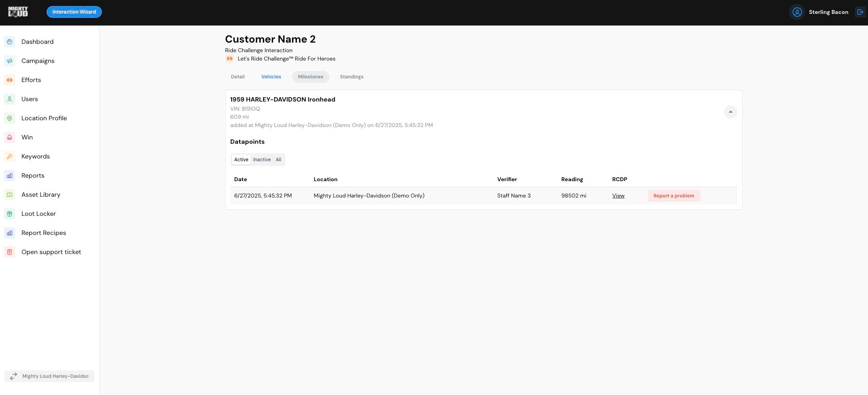Viewport: 868px width, 395px height.
Task: Go to the Detail tab
Action: (x=238, y=77)
